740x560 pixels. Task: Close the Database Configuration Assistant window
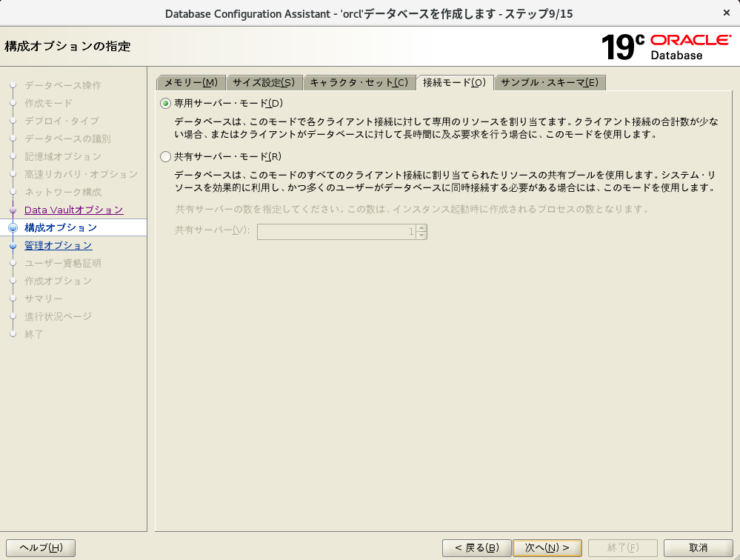[725, 13]
